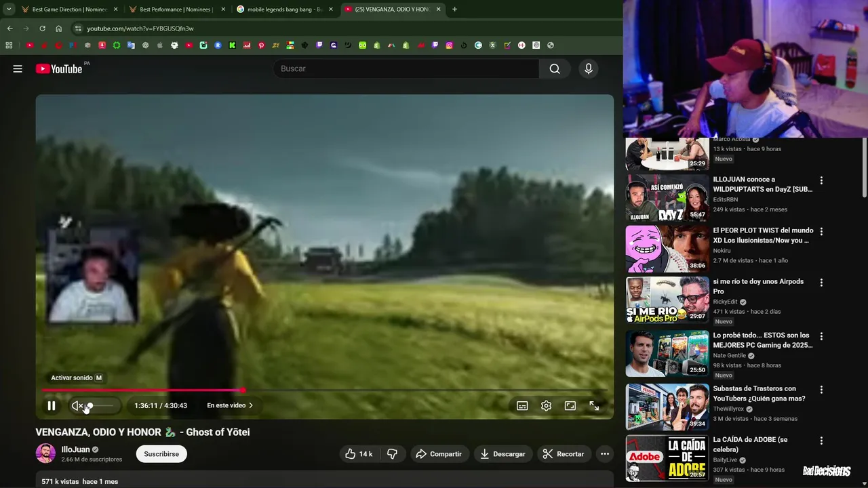
Task: Open the DayZ video thumbnail 55:47
Action: [x=667, y=198]
